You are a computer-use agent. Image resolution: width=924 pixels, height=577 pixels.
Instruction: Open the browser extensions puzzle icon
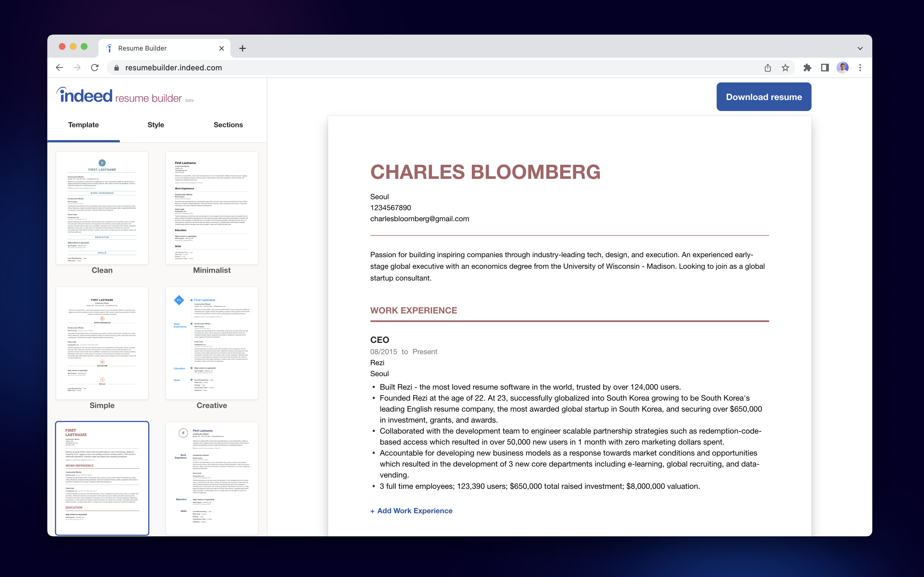click(807, 68)
